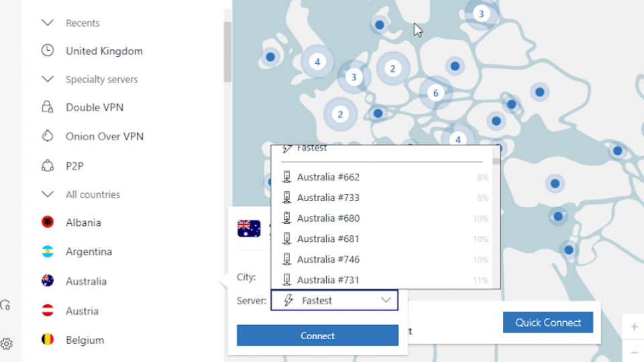Select Fastest option in the server list
The height and width of the screenshot is (362, 644).
(x=382, y=149)
